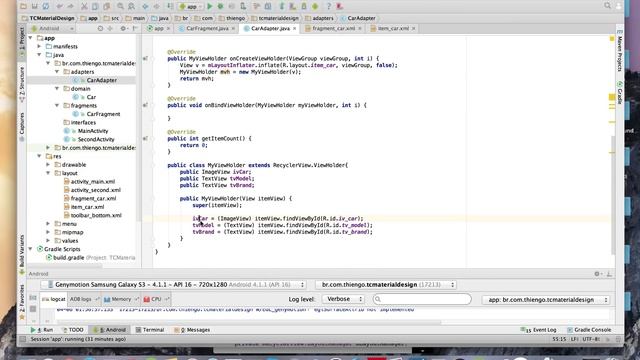The image size is (640, 360).
Task: Open the SDK Manager icon
Action: (x=304, y=6)
